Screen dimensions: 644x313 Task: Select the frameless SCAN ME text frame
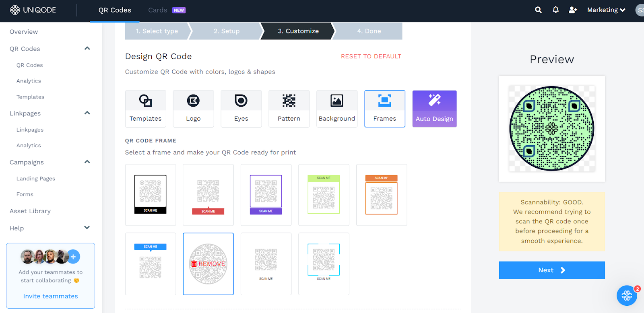coord(266,264)
